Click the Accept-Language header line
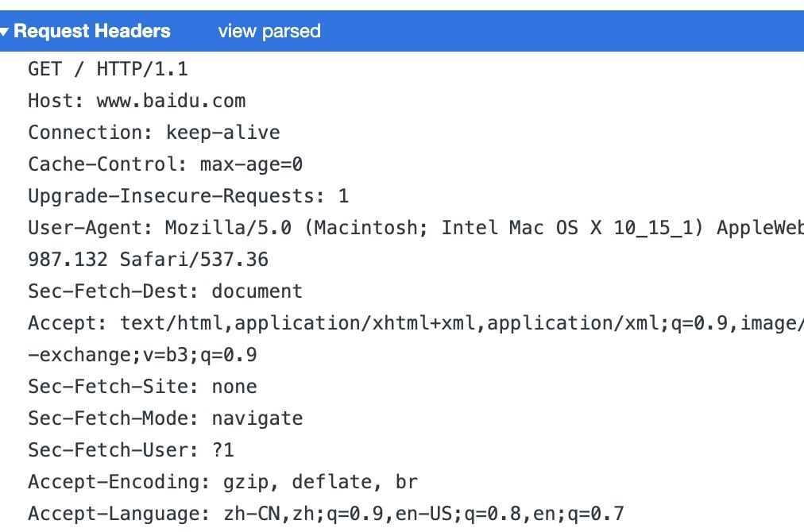The image size is (804, 532). 326,514
